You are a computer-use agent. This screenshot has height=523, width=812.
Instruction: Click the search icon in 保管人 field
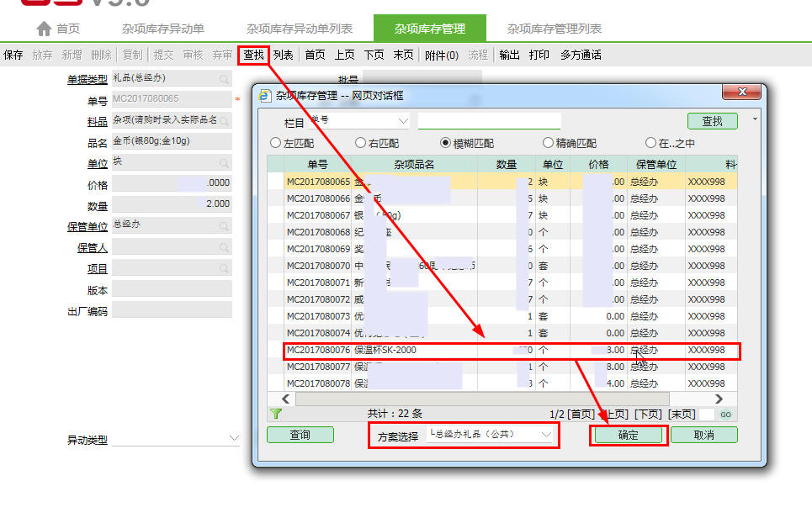pos(224,247)
